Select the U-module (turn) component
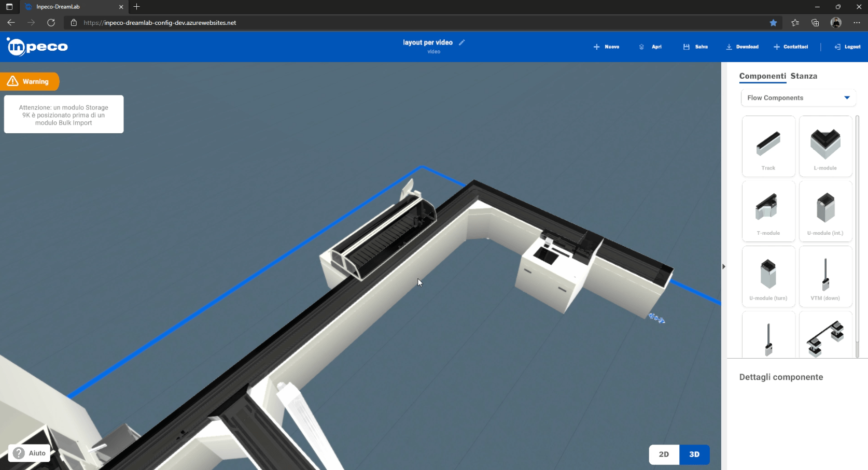 tap(768, 276)
